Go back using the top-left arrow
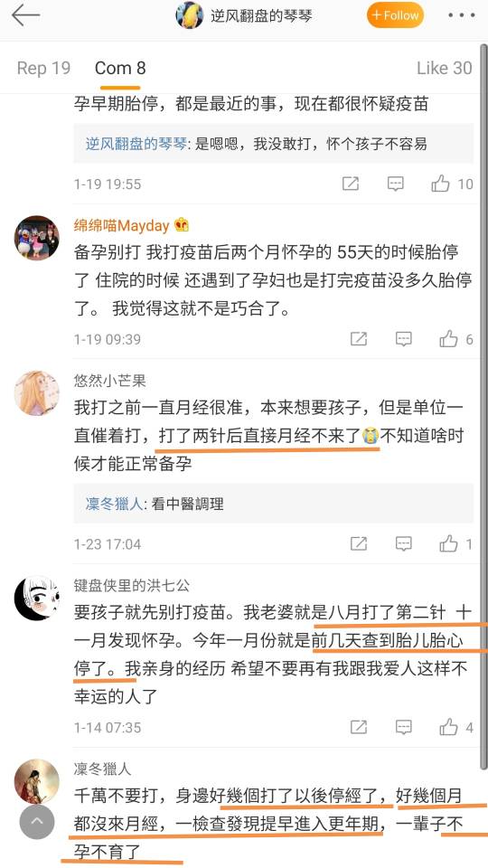The image size is (488, 868). coord(25,15)
